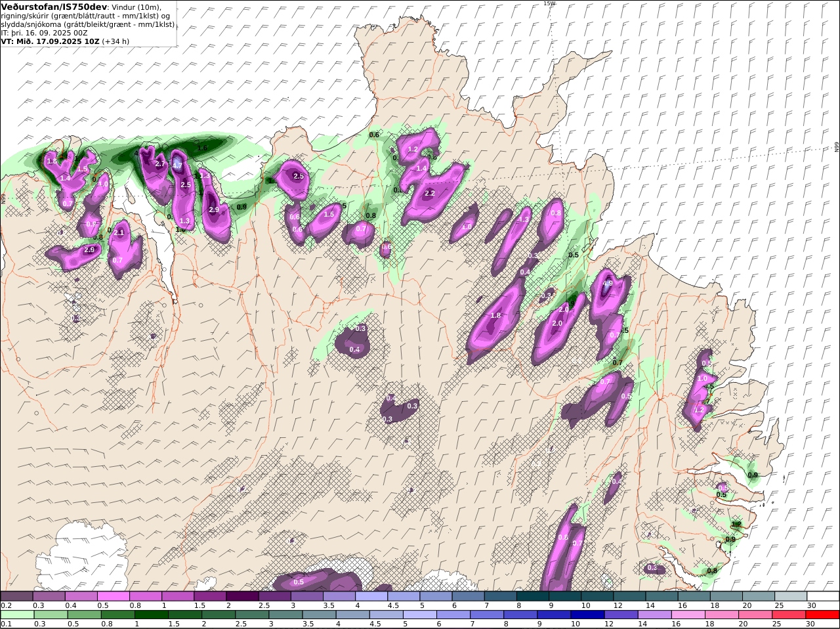Choose the upper legend swatch labeled 14
840x629 pixels.
(x=660, y=596)
